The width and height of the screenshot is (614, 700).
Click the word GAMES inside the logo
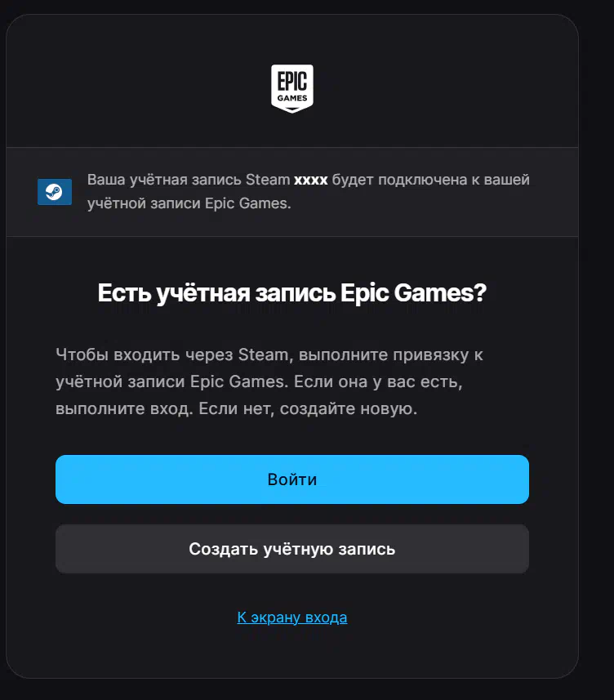click(292, 98)
